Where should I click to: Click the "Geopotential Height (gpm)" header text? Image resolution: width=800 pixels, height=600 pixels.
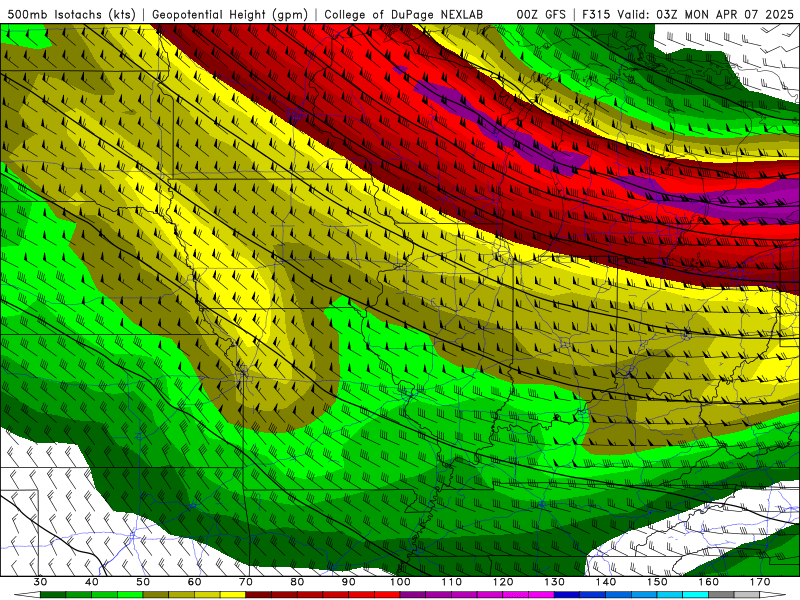pos(230,14)
